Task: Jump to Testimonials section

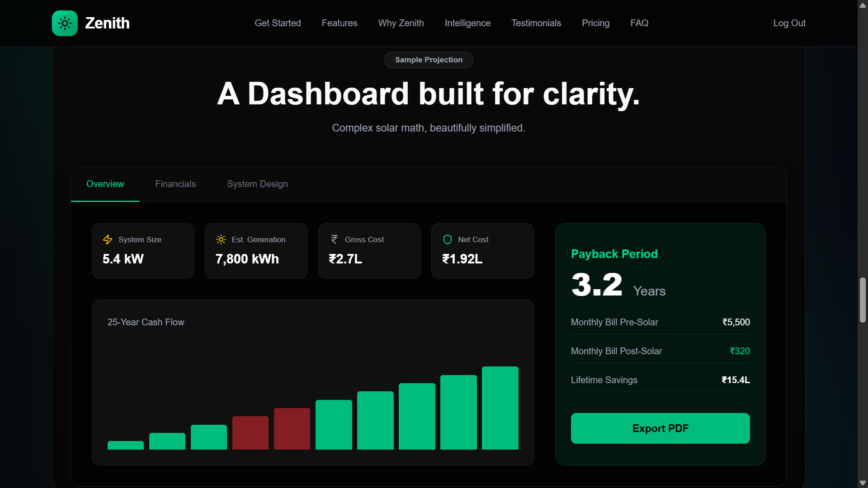Action: pyautogui.click(x=536, y=23)
